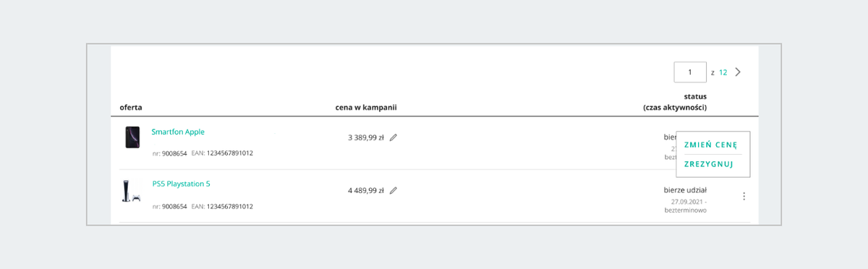Open three-dot menu for PS5 Playstation 5 row

pos(744,196)
